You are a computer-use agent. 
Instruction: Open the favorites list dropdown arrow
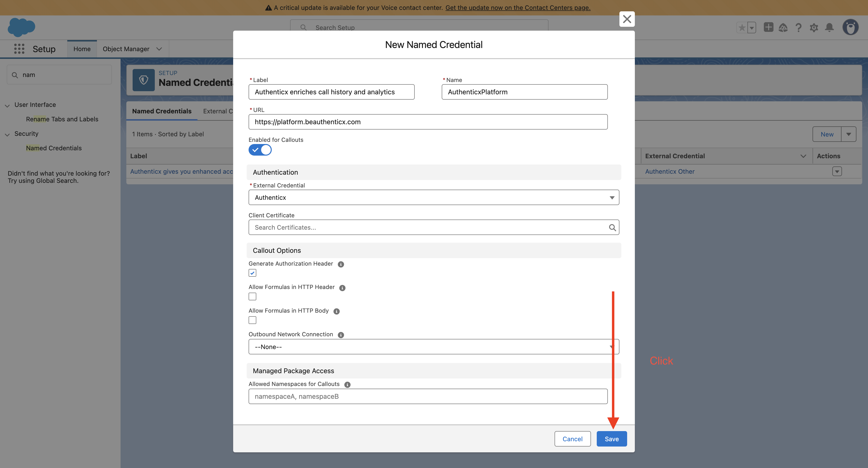[x=752, y=27]
